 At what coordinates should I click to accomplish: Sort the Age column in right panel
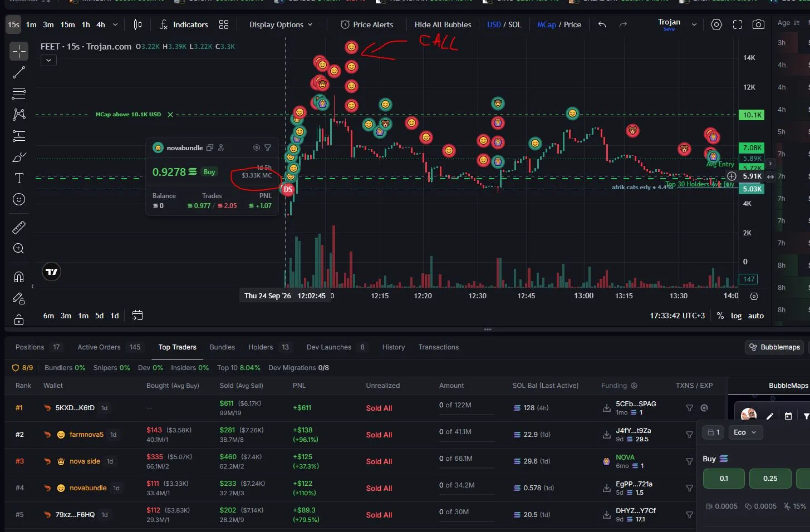click(x=788, y=23)
